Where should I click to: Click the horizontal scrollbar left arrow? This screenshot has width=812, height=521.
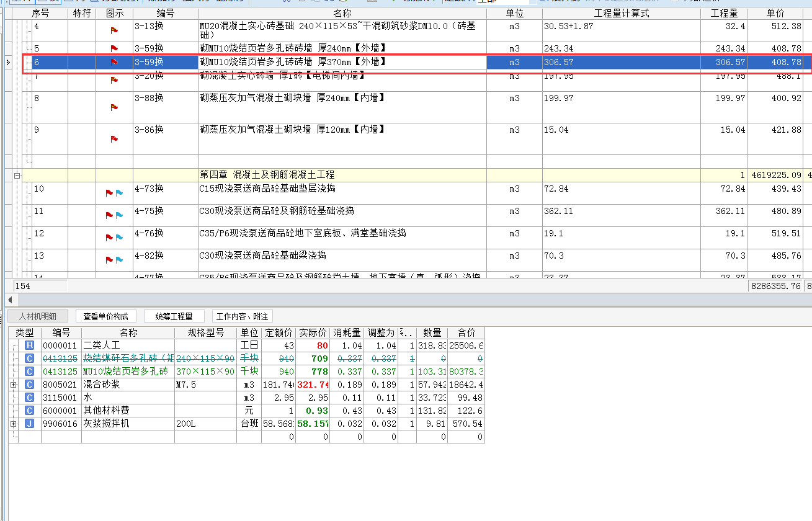9,300
